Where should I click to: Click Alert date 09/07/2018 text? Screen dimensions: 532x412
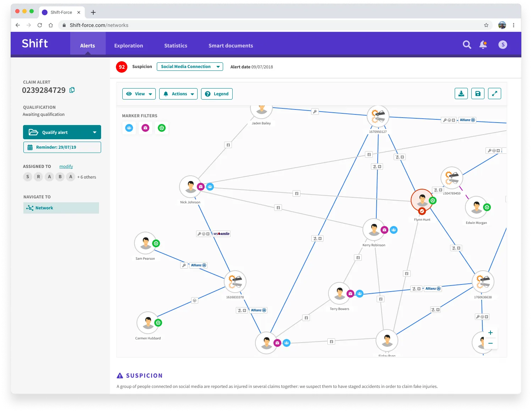pyautogui.click(x=251, y=67)
